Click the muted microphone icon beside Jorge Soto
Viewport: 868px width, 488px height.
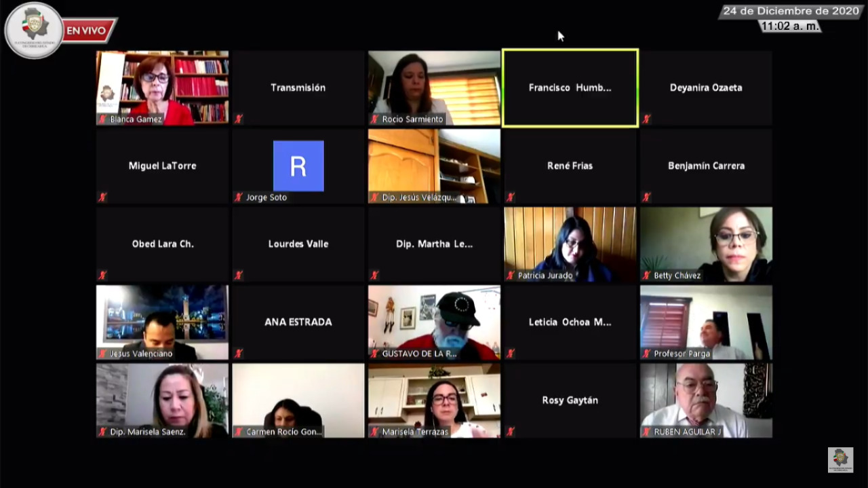click(x=239, y=198)
